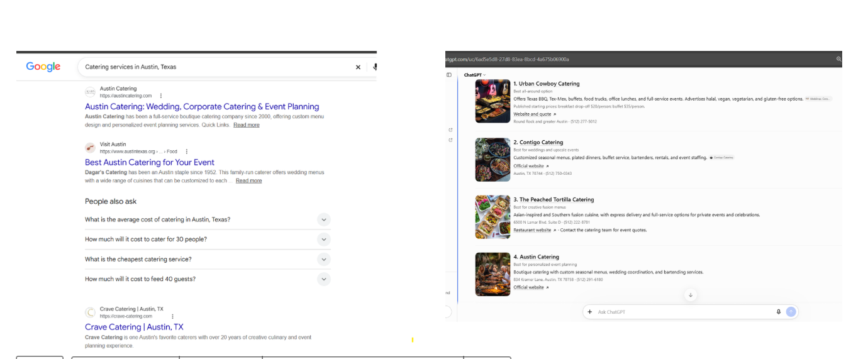Screen dimensions: 868x359
Task: Open 'Austin Catering: Wedding, Corporate Catering & Event Planning' result
Action: coord(202,107)
